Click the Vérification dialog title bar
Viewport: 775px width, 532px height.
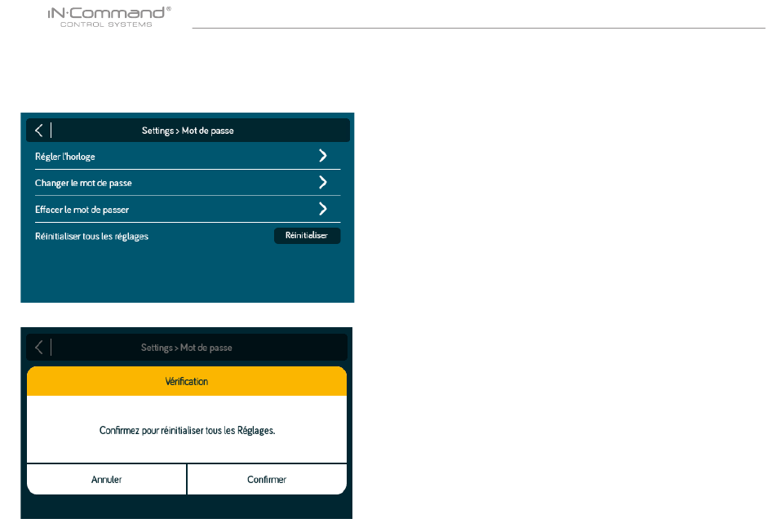click(x=187, y=381)
